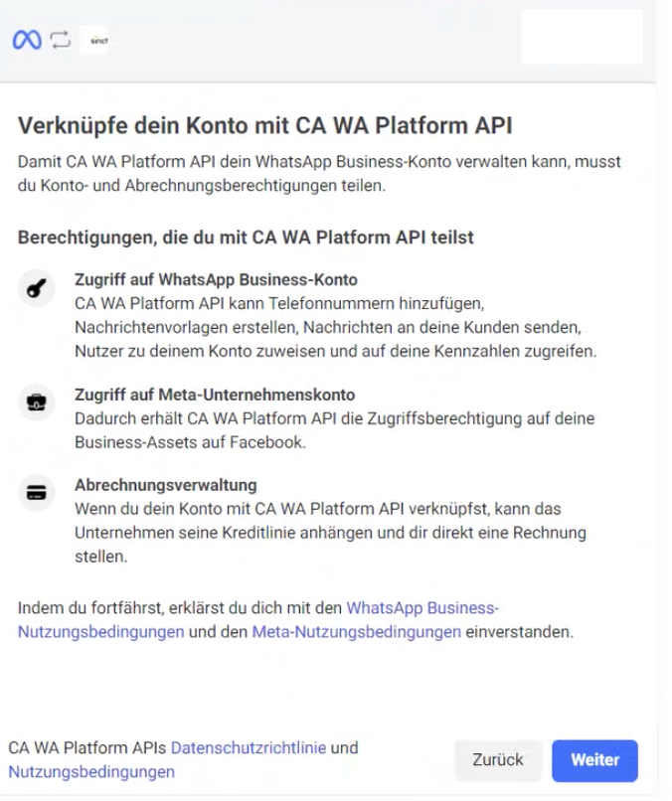Viewport: 672px width, 801px height.
Task: Click the Meta infinity logo
Action: tap(27, 40)
